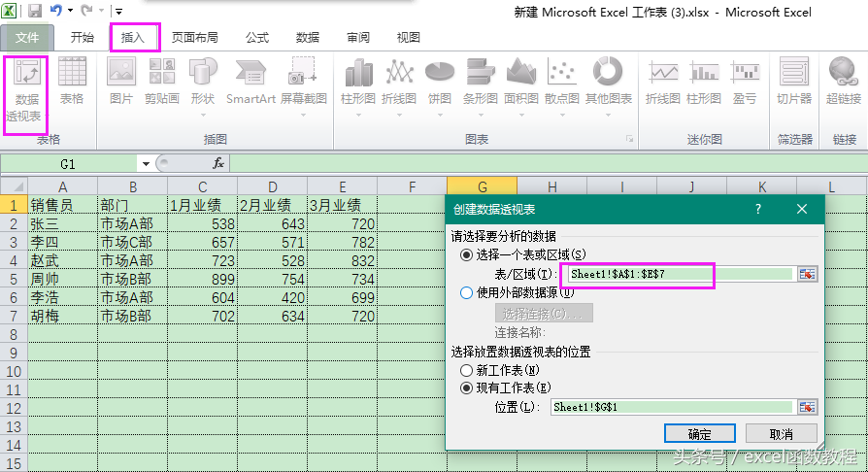Click the Save icon in Quick Access Toolbar
This screenshot has width=868, height=472.
coord(35,11)
